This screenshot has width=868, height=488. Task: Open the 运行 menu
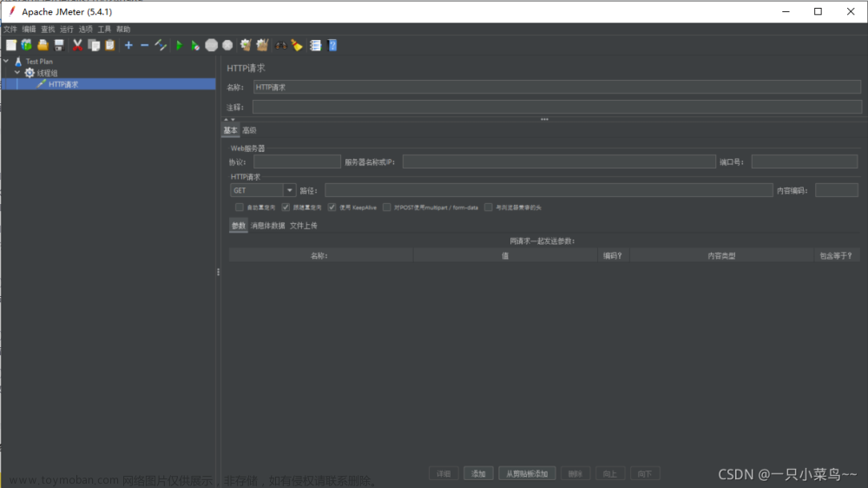(67, 30)
